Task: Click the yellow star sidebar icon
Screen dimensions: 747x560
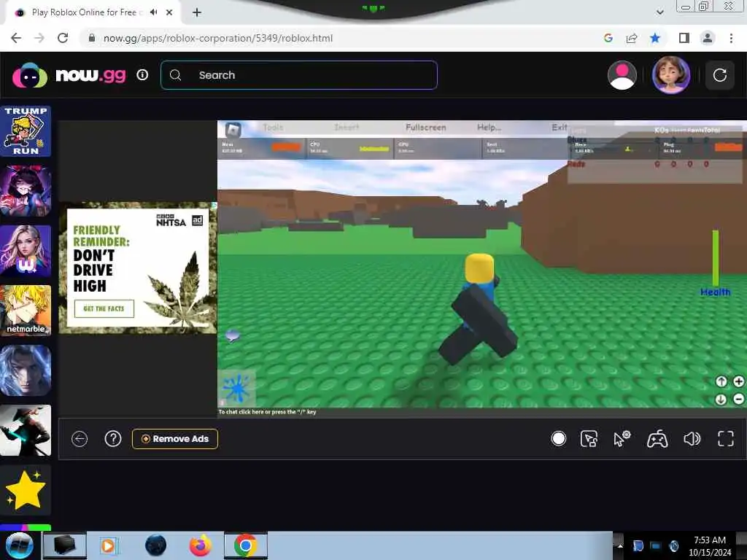Action: point(26,490)
